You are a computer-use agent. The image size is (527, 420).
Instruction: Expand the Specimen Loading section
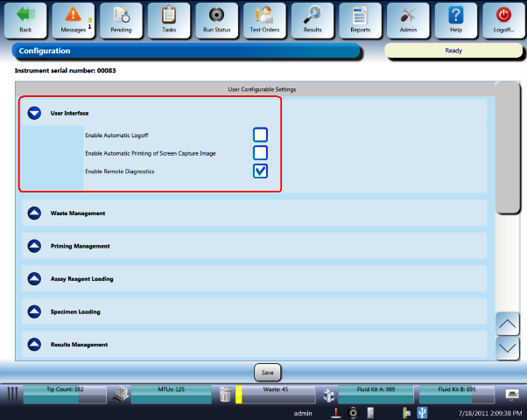(x=34, y=311)
